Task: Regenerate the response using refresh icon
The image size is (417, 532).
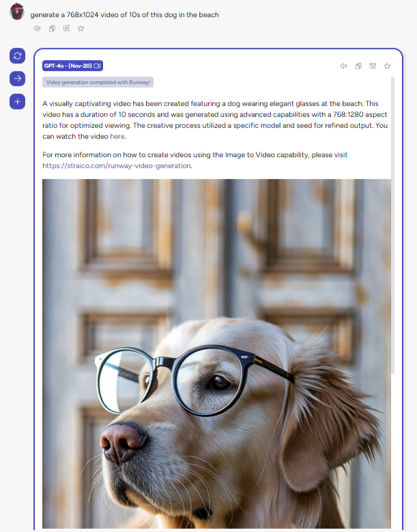Action: [x=17, y=55]
